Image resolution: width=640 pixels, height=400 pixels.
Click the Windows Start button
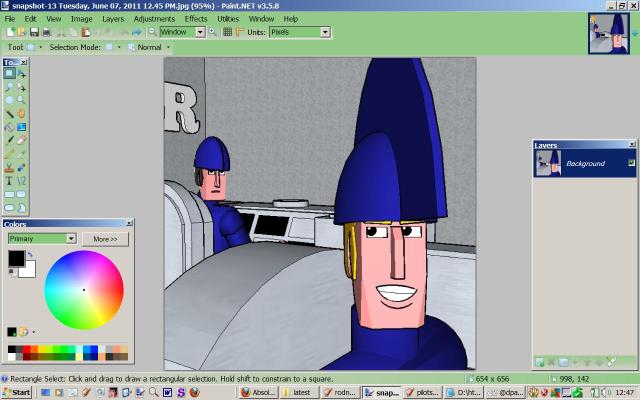pyautogui.click(x=16, y=393)
